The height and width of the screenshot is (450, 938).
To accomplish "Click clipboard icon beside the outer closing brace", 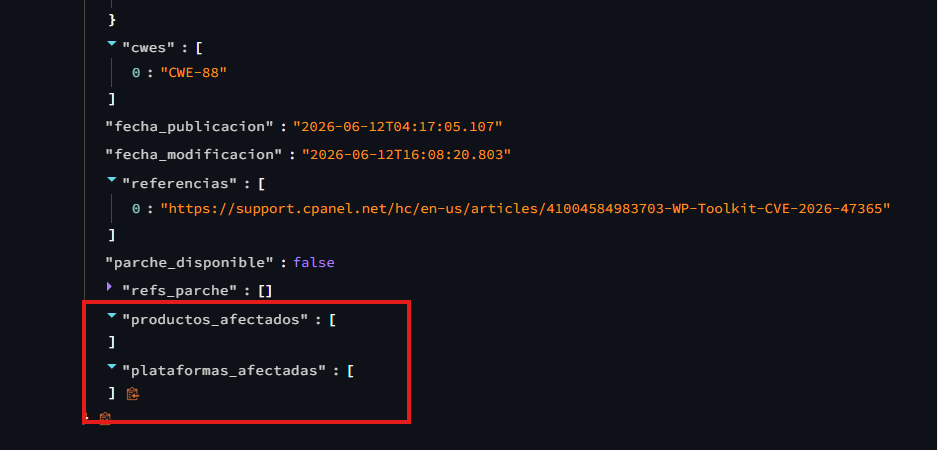I will 105,418.
